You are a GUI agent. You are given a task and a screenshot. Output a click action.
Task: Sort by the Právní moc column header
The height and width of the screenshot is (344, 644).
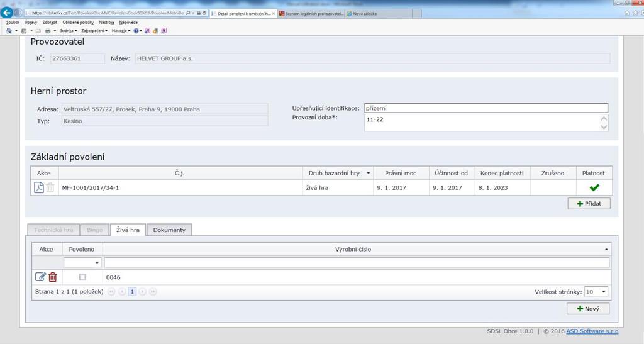tap(401, 173)
